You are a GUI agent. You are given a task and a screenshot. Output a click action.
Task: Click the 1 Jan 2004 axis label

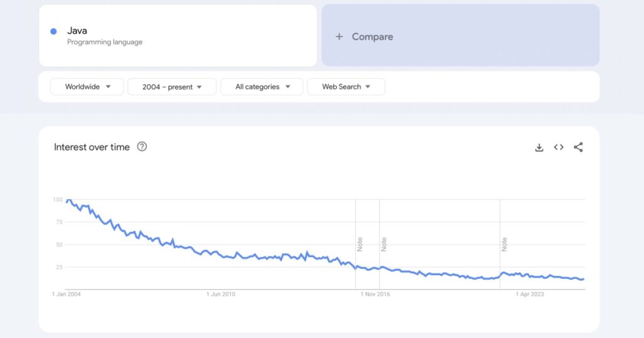[x=66, y=294]
